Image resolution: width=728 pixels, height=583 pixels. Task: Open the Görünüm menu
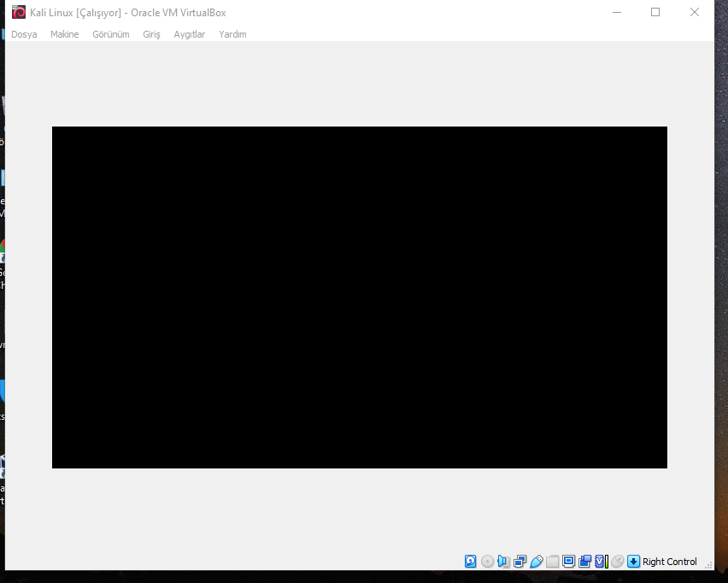click(111, 34)
